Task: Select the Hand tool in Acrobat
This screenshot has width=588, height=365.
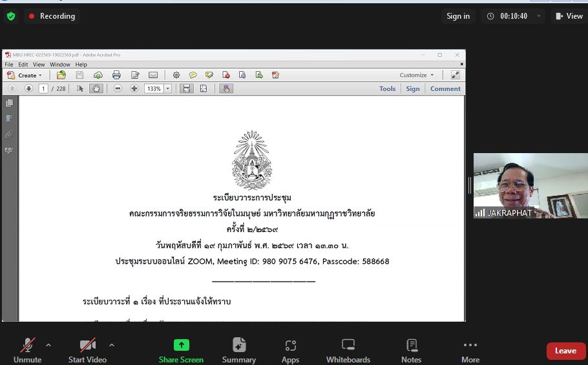Action: [96, 89]
